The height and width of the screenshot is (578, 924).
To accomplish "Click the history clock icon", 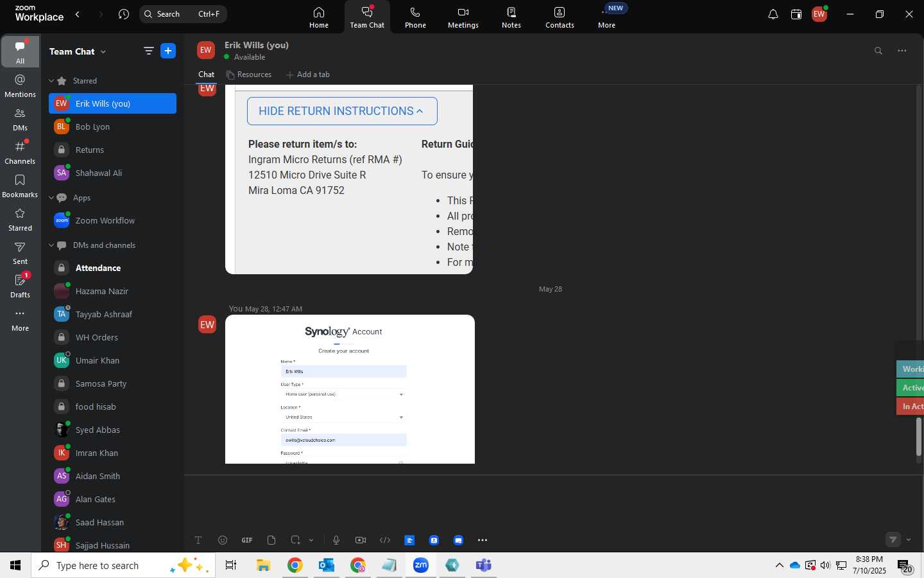I will pos(124,14).
